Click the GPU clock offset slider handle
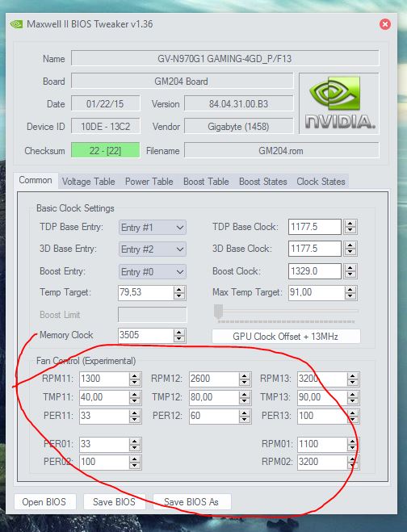This screenshot has width=407, height=532. 218,311
